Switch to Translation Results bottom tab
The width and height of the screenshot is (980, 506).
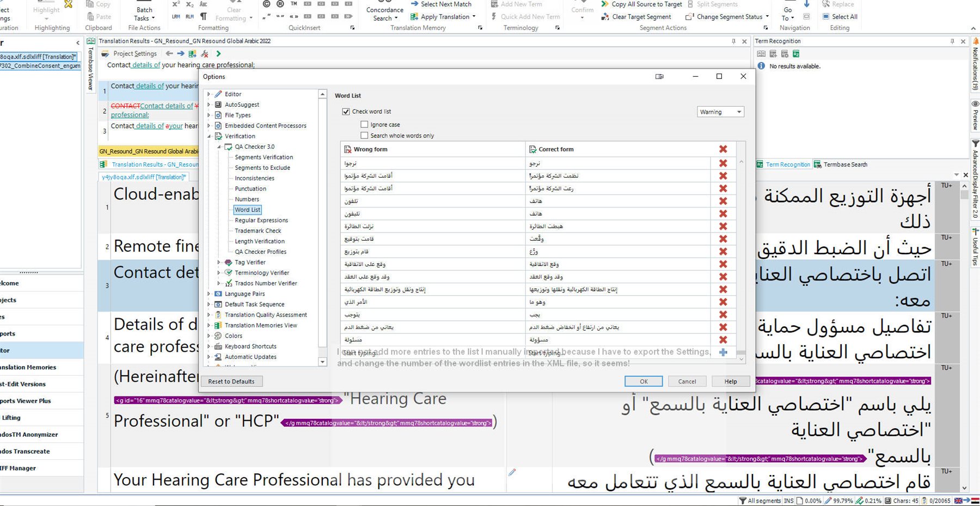[x=149, y=164]
